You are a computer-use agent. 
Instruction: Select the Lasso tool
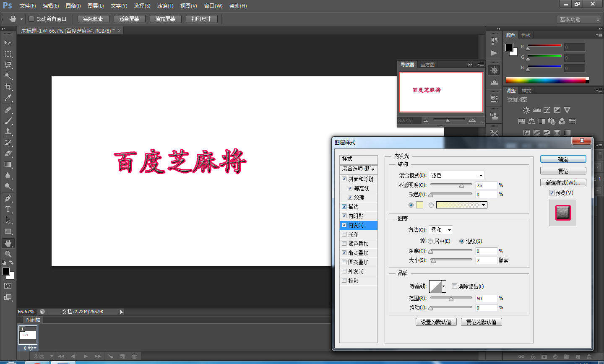[8, 65]
